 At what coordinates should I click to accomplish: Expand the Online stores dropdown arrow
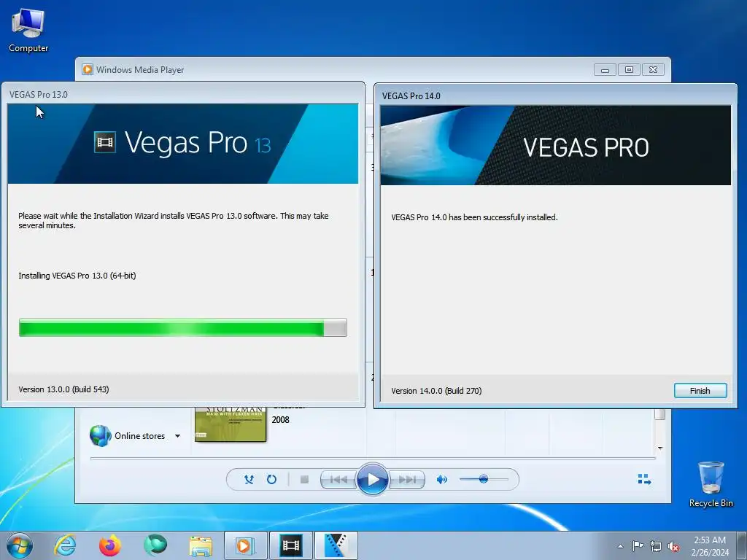click(178, 436)
